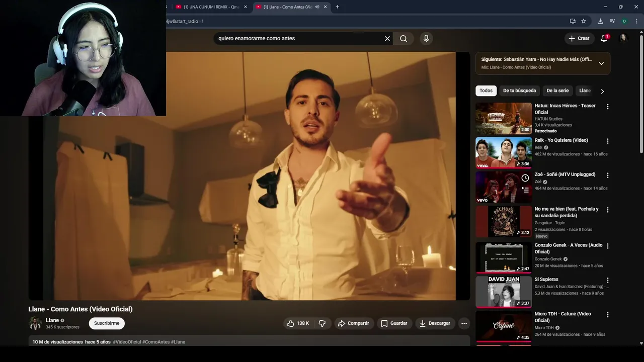This screenshot has height=362, width=644.
Task: Open No me va bien Pachula thumbnail
Action: click(x=504, y=222)
